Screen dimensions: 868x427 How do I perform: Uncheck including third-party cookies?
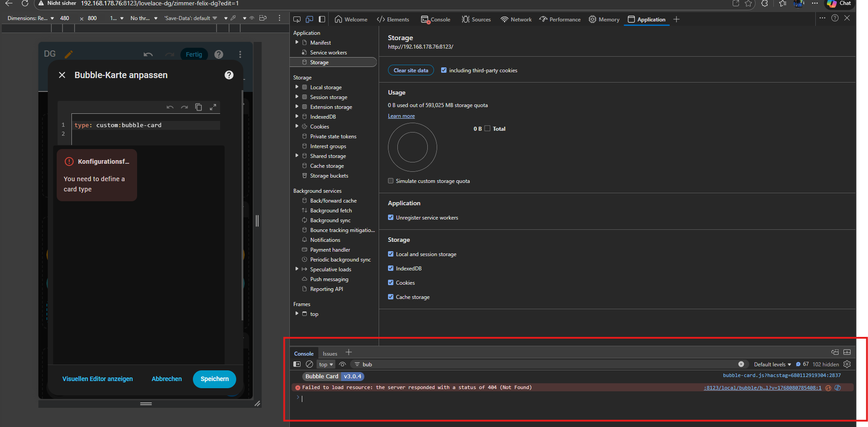click(444, 70)
